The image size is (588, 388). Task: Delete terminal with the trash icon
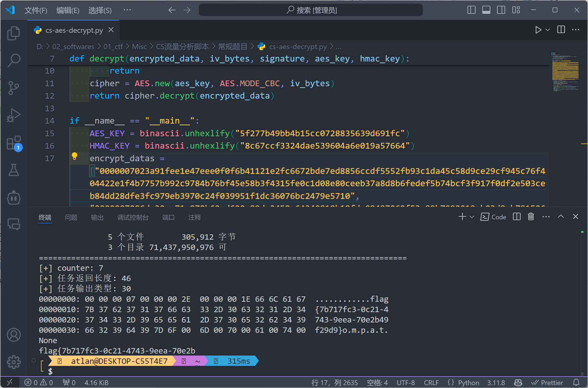pyautogui.click(x=531, y=217)
